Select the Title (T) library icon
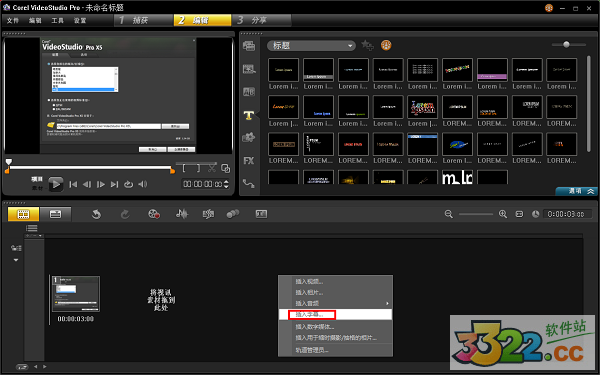600x375 pixels. tap(249, 115)
